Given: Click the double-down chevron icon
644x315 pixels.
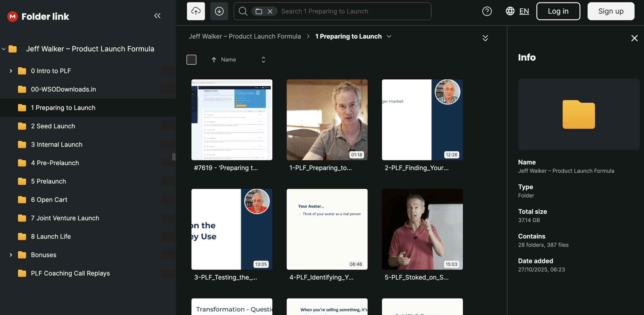Looking at the screenshot, I should 485,38.
